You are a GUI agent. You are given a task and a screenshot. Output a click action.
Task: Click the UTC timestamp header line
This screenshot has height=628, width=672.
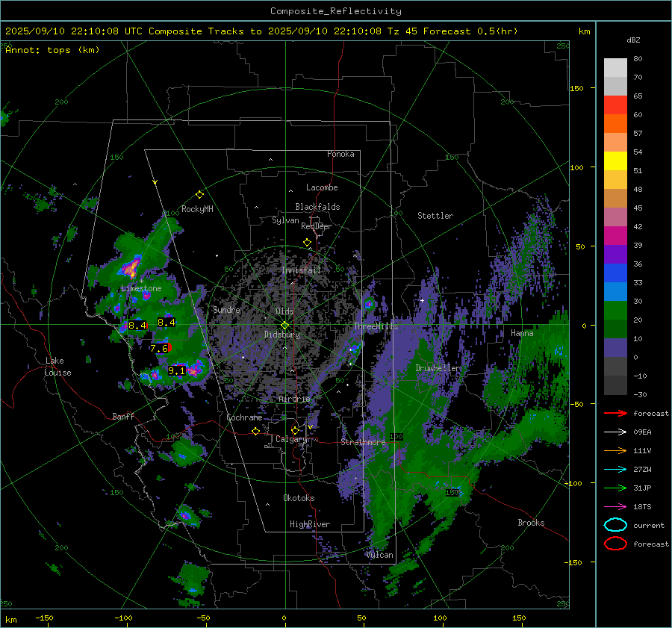click(261, 31)
